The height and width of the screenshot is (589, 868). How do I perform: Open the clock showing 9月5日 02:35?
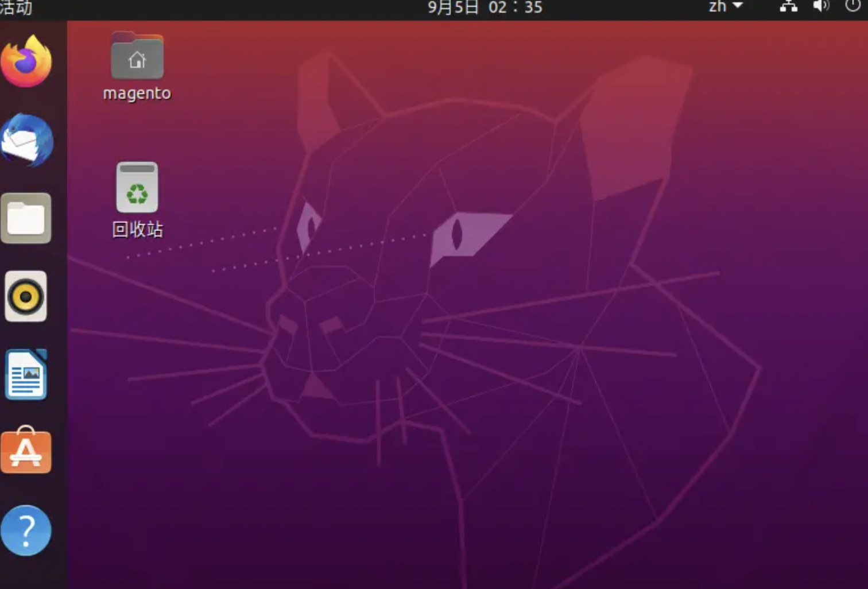click(x=485, y=7)
